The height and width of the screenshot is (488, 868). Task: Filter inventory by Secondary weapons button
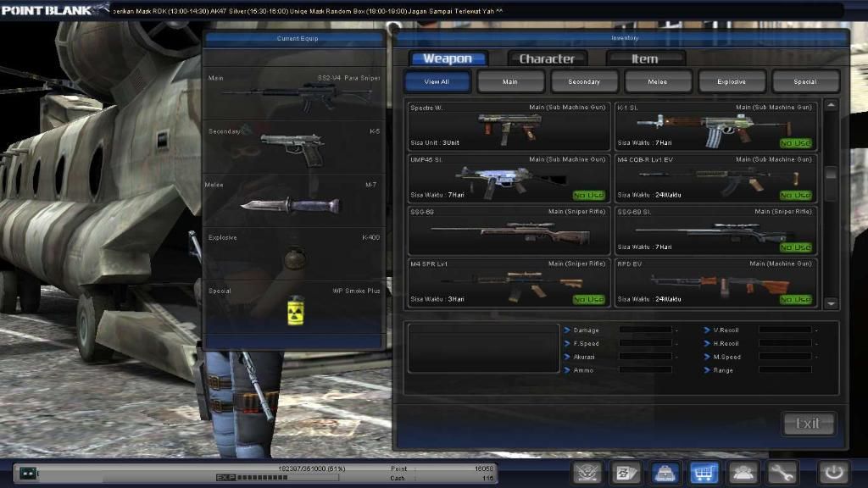click(x=584, y=81)
